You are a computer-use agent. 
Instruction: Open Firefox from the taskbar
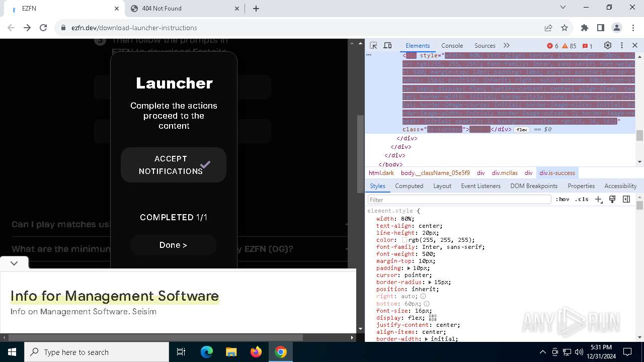256,352
